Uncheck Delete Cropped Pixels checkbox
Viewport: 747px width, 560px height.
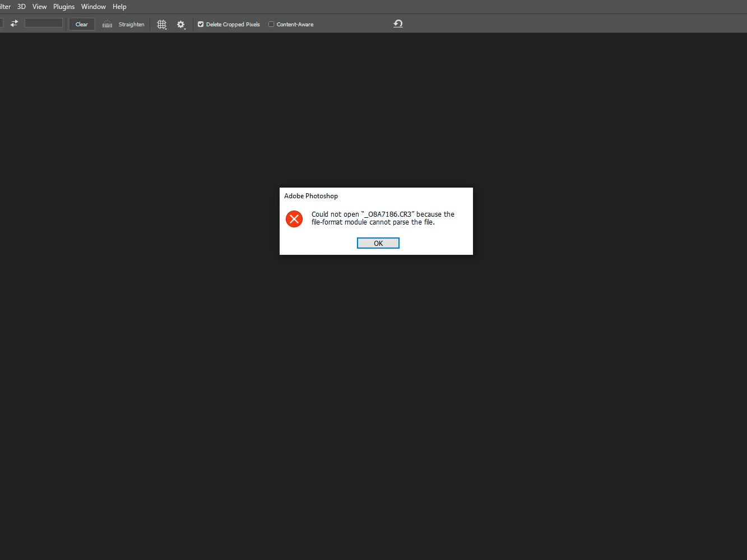[201, 24]
